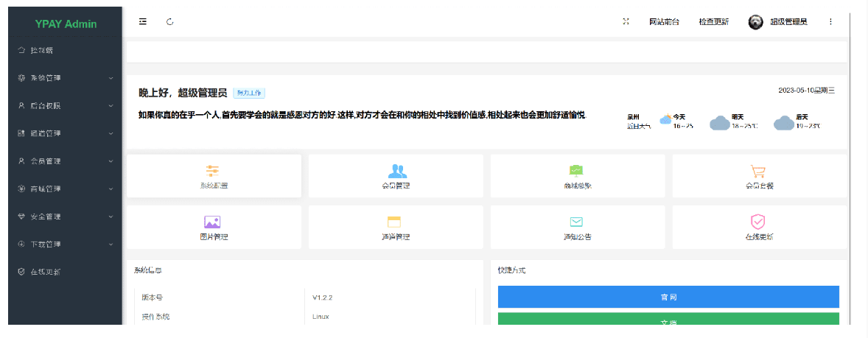Open 网站前台 link in header
The image size is (868, 338).
[665, 22]
